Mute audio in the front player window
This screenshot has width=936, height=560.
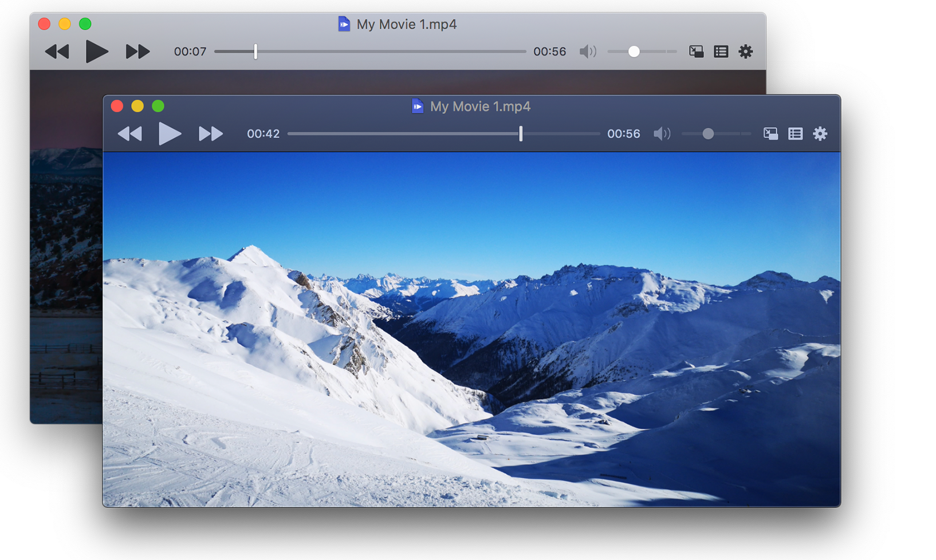coord(662,133)
